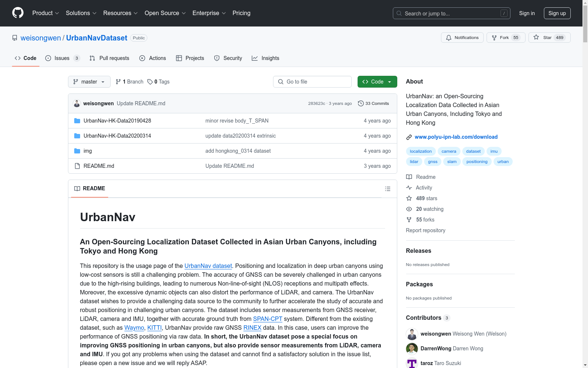Switch to the Security tab

(x=228, y=58)
